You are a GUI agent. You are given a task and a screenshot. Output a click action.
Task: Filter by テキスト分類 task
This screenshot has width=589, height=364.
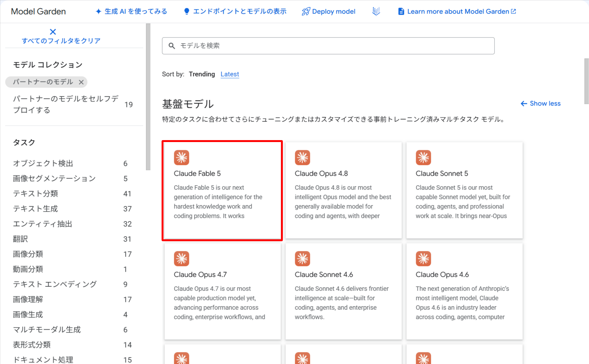(35, 194)
